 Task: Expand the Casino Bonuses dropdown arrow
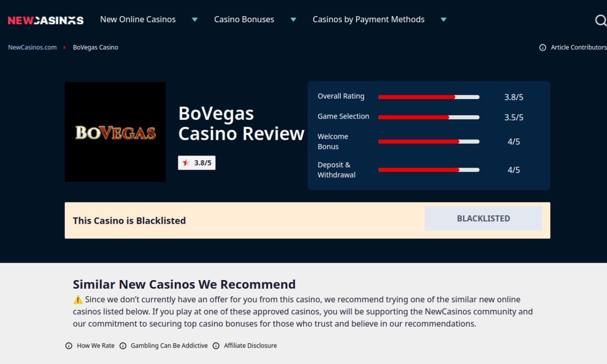point(293,19)
